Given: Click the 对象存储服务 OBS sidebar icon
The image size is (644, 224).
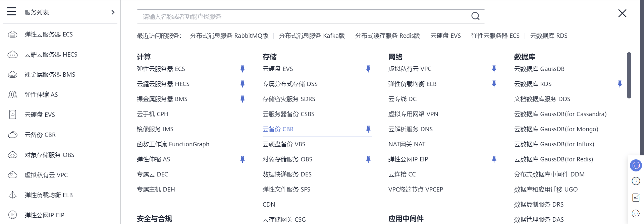Looking at the screenshot, I should [12, 155].
